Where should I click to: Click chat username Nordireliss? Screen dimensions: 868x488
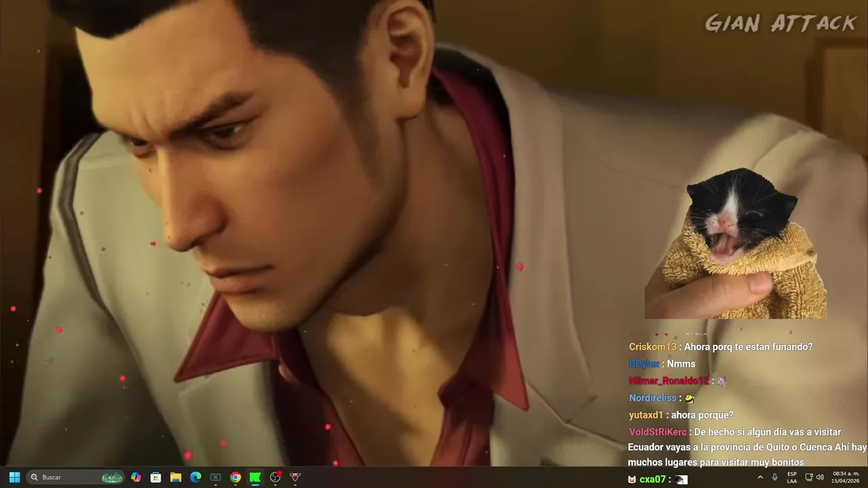click(652, 398)
